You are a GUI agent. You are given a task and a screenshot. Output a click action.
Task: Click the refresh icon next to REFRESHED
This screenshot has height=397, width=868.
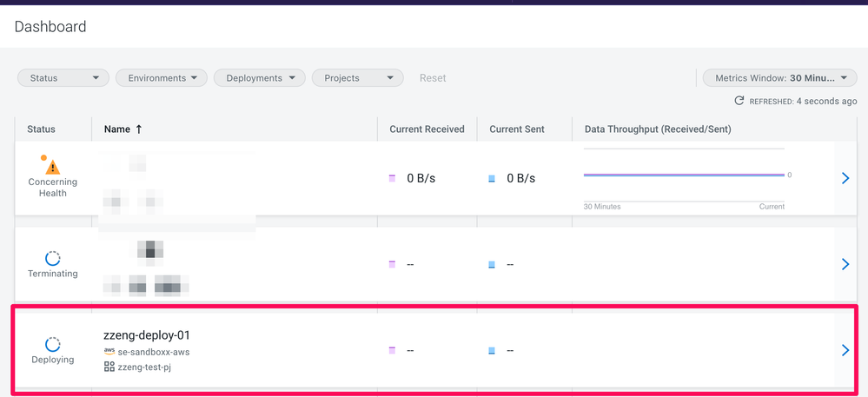coord(739,101)
